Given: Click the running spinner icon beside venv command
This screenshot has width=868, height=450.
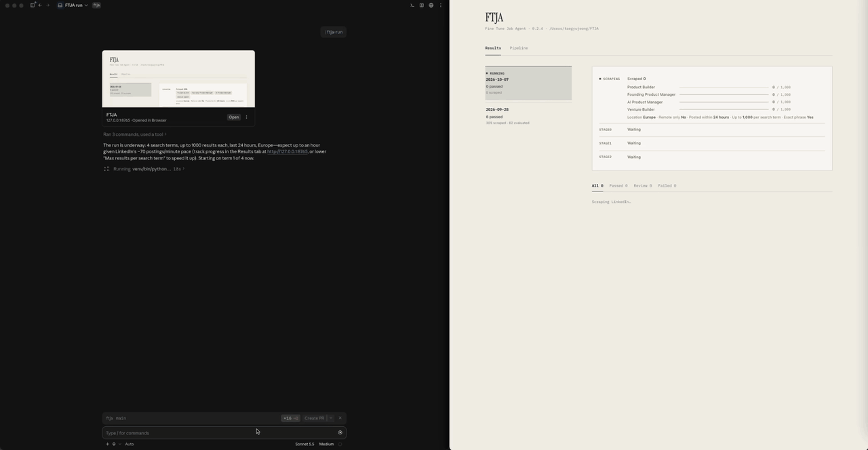Looking at the screenshot, I should click(106, 169).
